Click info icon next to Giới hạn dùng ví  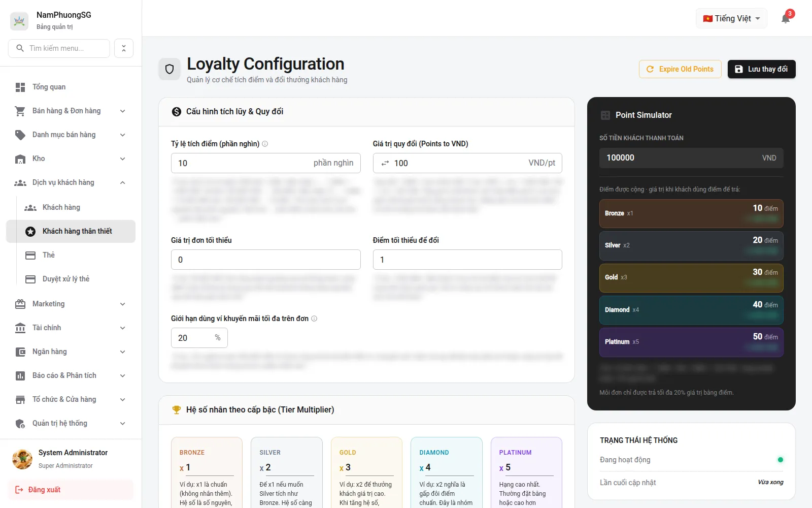tap(314, 319)
